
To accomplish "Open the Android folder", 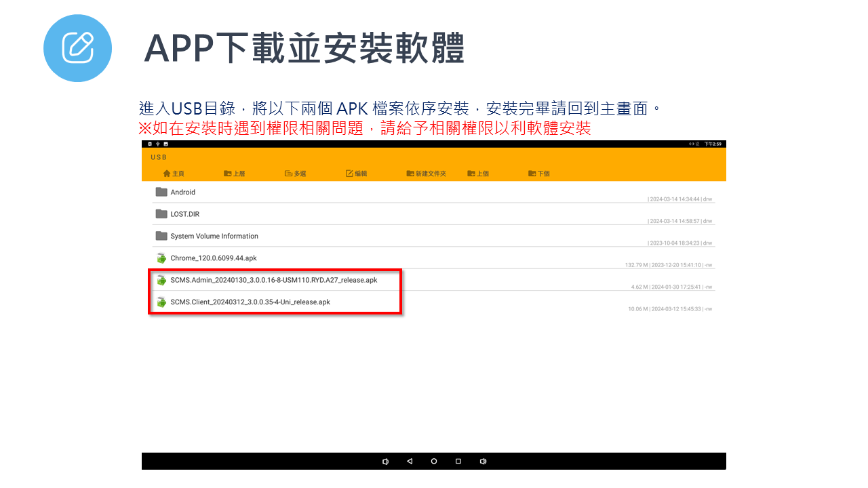I will pos(184,192).
